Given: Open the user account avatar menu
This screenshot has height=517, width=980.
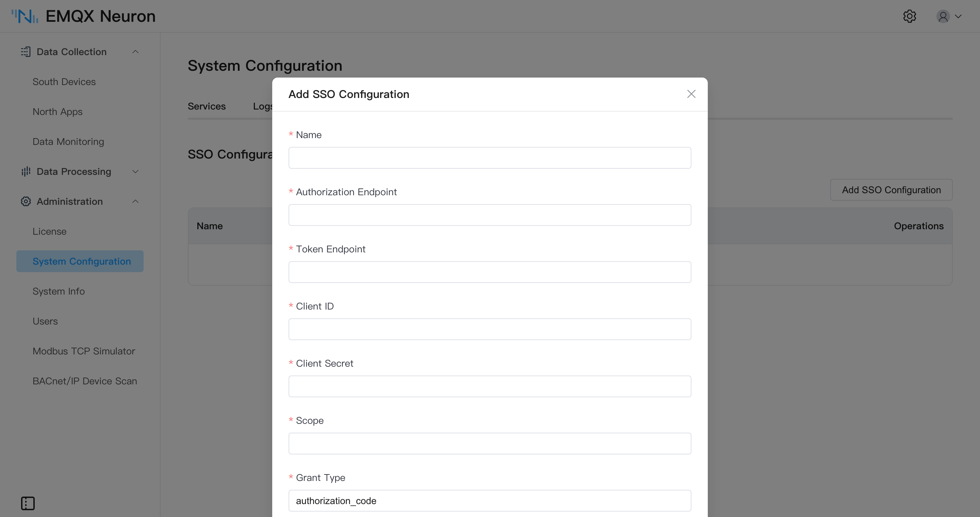Looking at the screenshot, I should pos(943,16).
